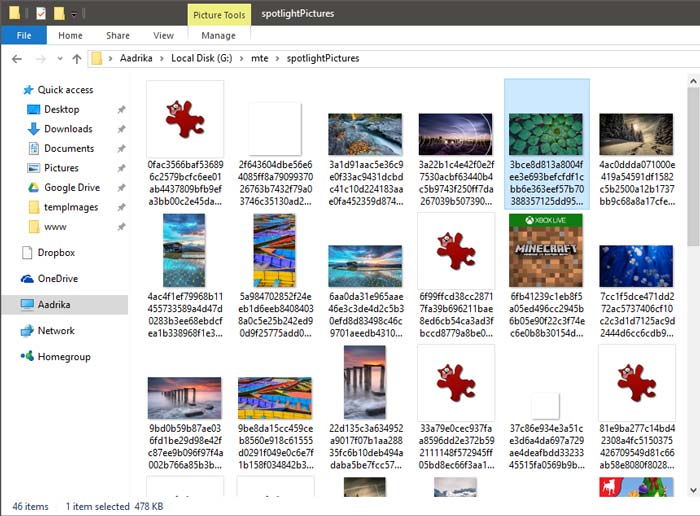Viewport: 700px width, 516px height.
Task: Select the landscape pier sunset thumbnail 9bd0b59b87ae03
Action: pyautogui.click(x=185, y=424)
